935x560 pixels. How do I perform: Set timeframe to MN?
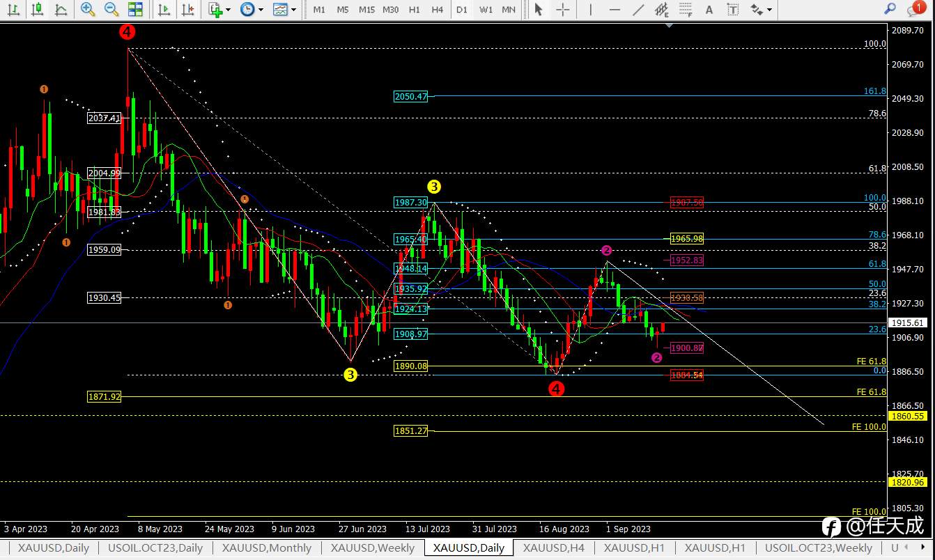509,10
